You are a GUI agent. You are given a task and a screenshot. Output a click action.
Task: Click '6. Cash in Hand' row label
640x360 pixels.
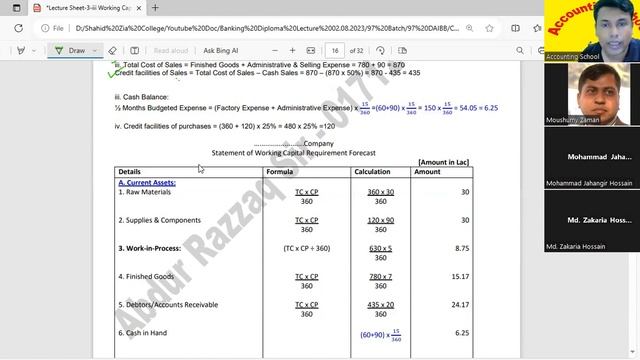142,333
